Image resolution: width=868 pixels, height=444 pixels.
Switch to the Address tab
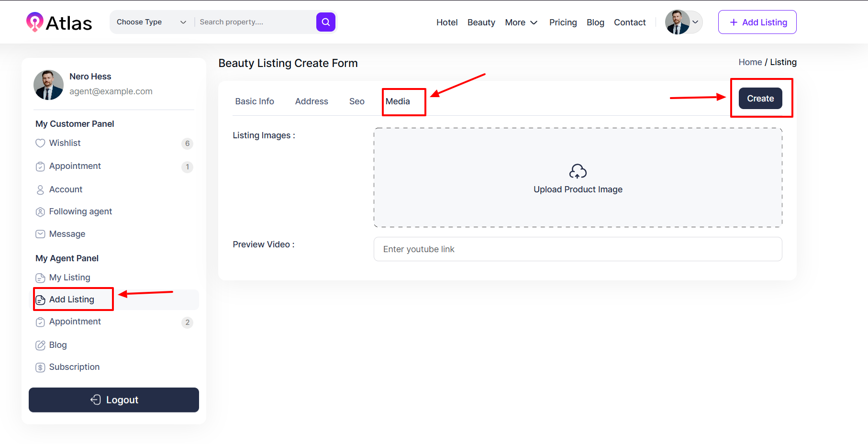[312, 101]
